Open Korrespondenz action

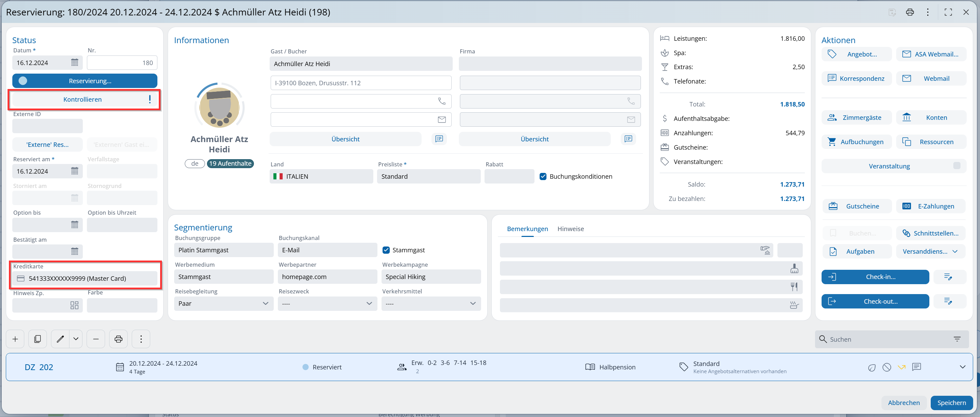856,78
